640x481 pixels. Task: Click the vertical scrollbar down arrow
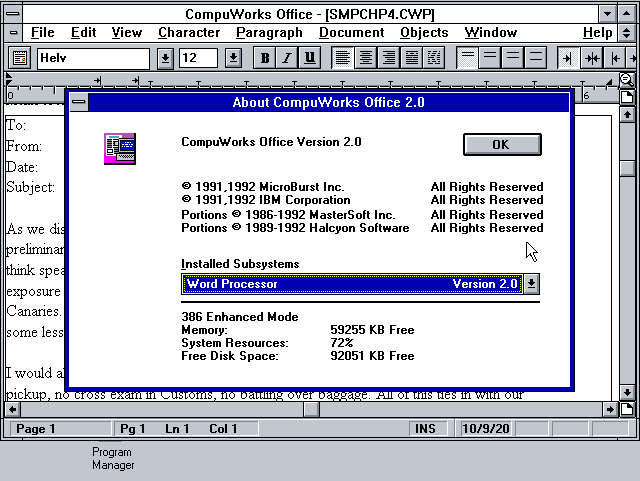(627, 392)
